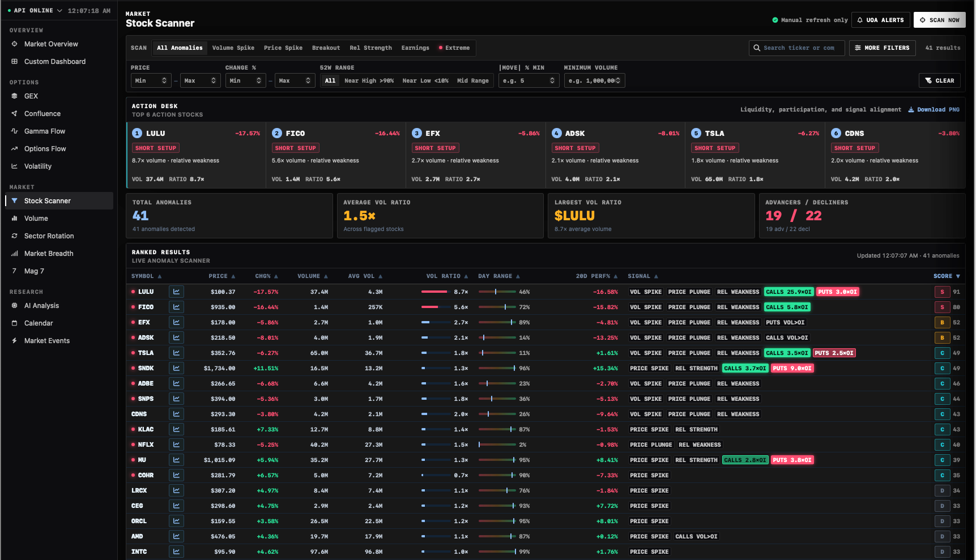Open Options Flow view
This screenshot has height=560, width=976.
(59, 149)
